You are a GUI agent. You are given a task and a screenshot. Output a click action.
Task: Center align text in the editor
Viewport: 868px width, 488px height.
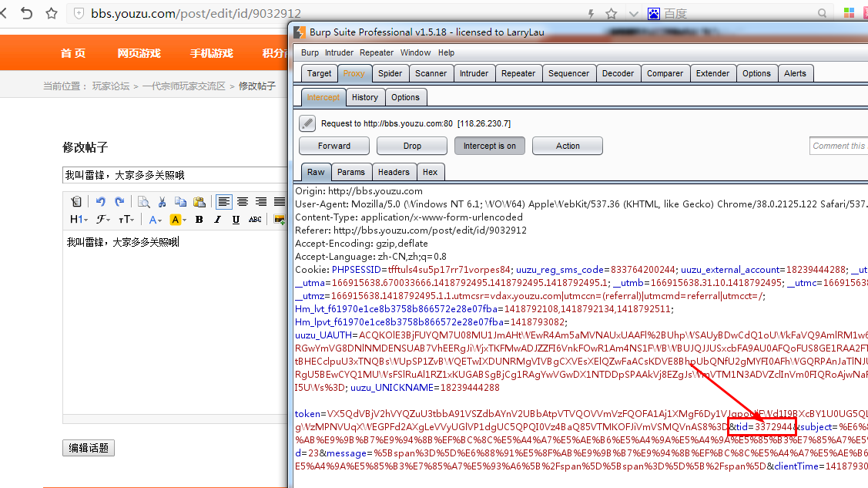(243, 202)
